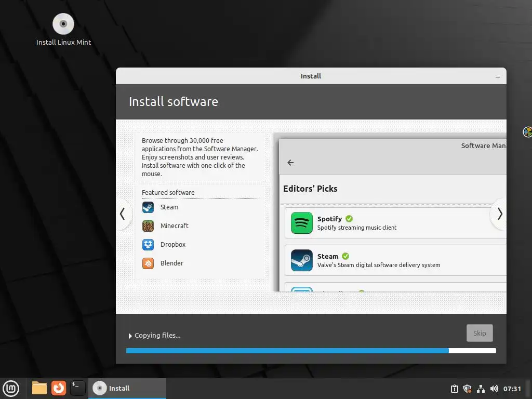The image size is (532, 399).
Task: Click the Steam icon in Featured software
Action: pyautogui.click(x=148, y=207)
